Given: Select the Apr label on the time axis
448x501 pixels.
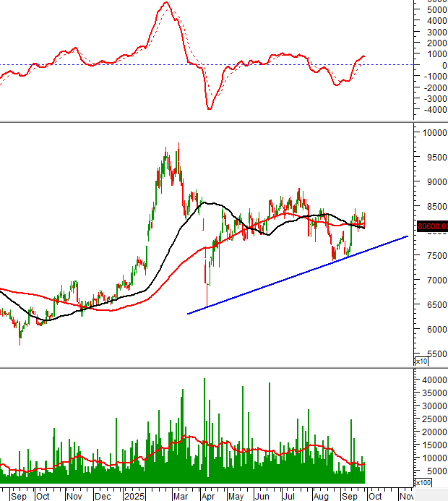Looking at the screenshot, I should coord(208,496).
